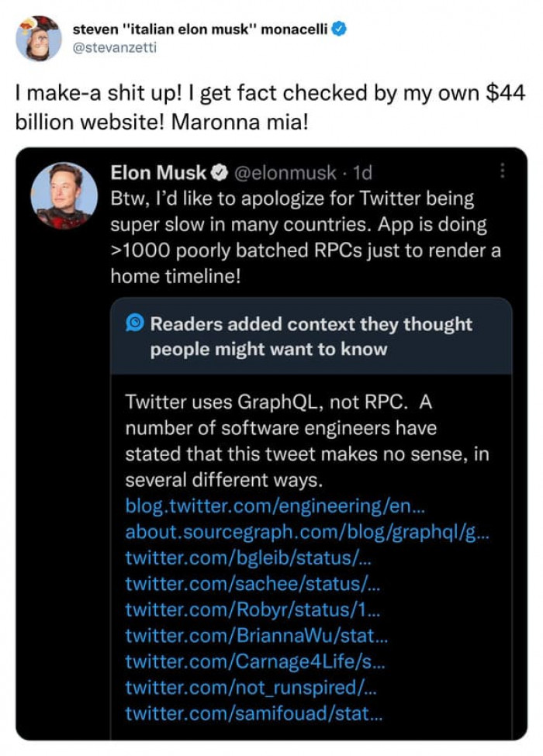
Task: Open the three-dot menu on quoted tweet
Action: click(502, 170)
